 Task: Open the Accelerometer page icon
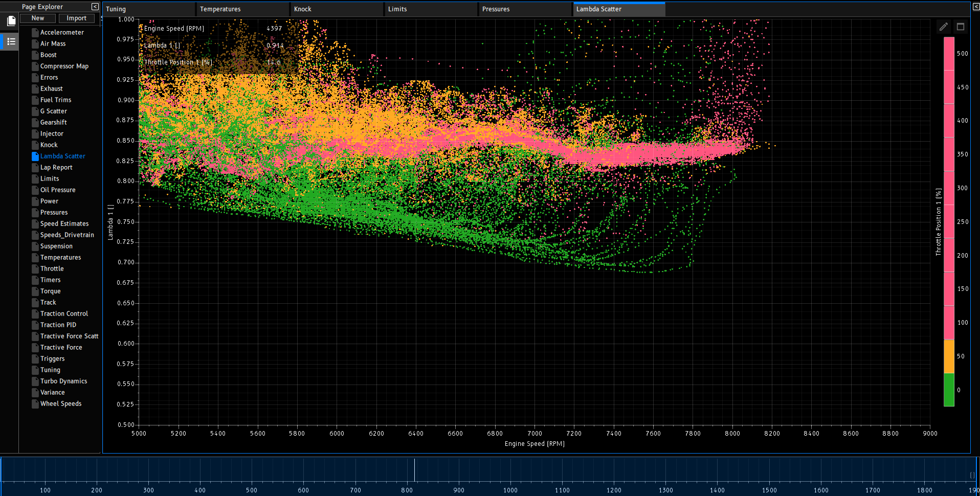point(35,32)
